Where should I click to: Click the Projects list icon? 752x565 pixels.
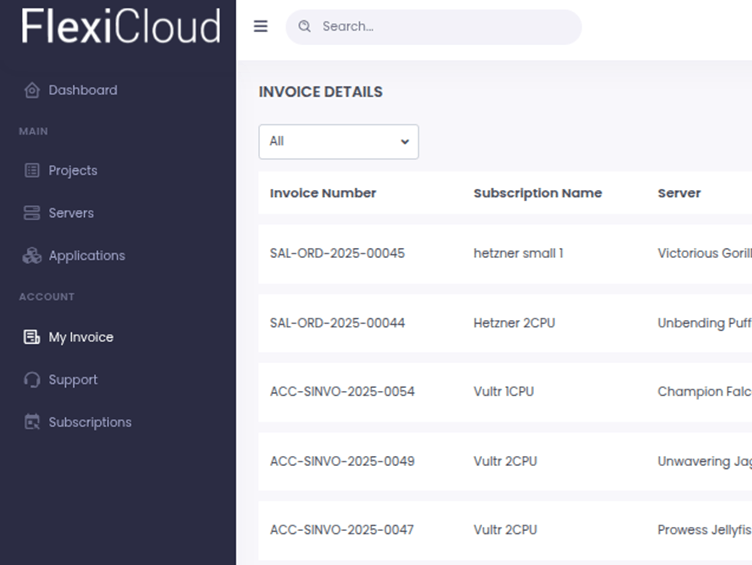click(31, 171)
